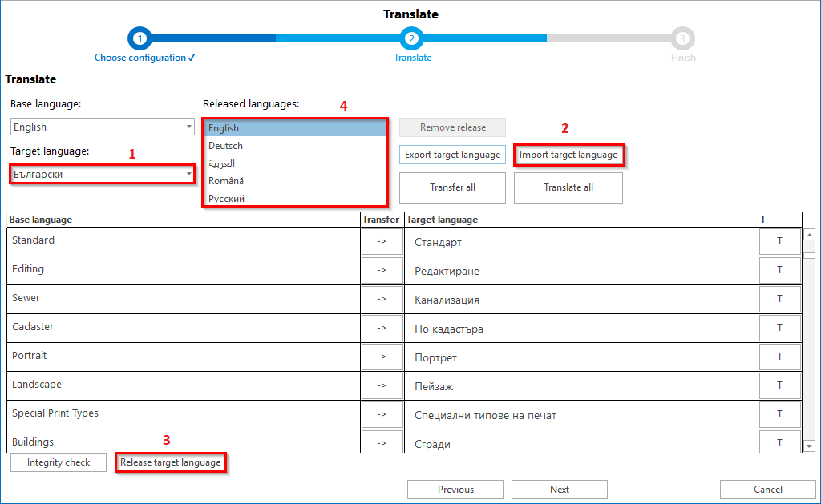Click step 1 Choose configuration in the wizard

tap(140, 38)
